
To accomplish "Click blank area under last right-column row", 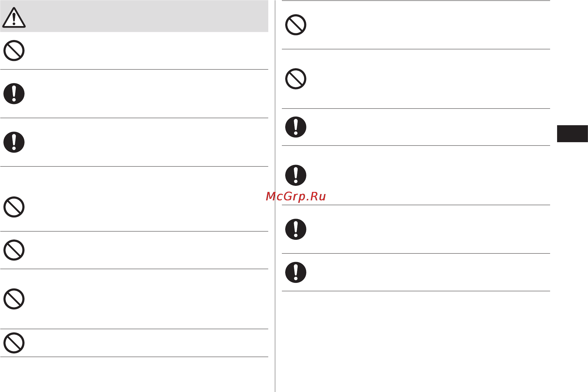I will click(x=416, y=341).
